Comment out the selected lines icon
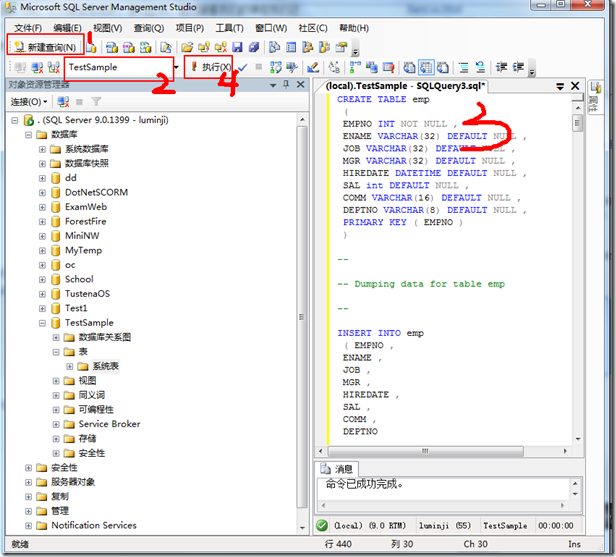Image resolution: width=616 pixels, height=557 pixels. [464, 68]
